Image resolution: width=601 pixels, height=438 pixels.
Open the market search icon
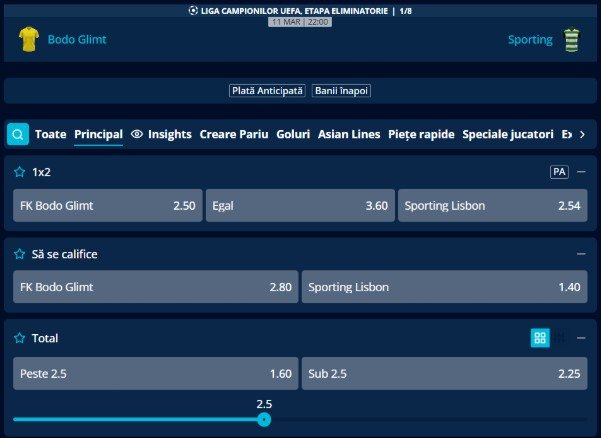tap(18, 134)
